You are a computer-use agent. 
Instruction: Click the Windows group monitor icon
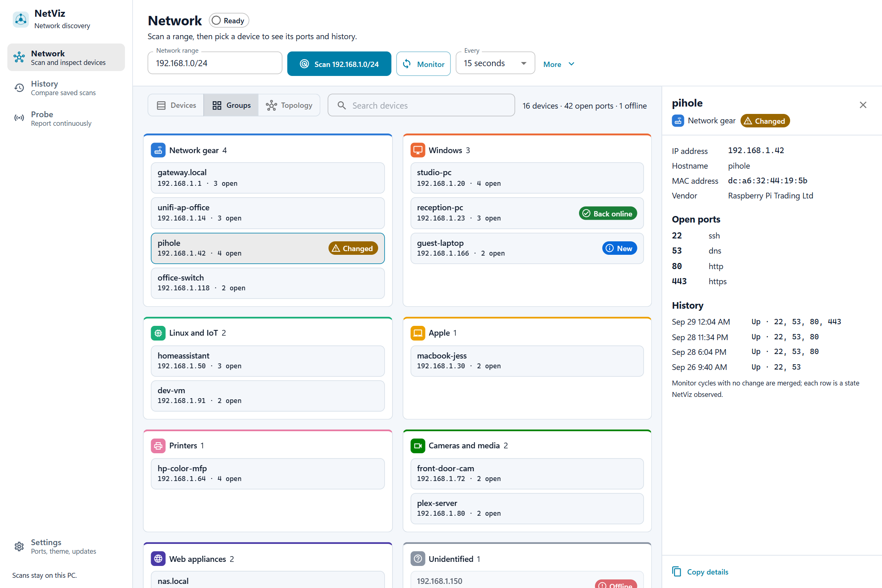point(418,150)
